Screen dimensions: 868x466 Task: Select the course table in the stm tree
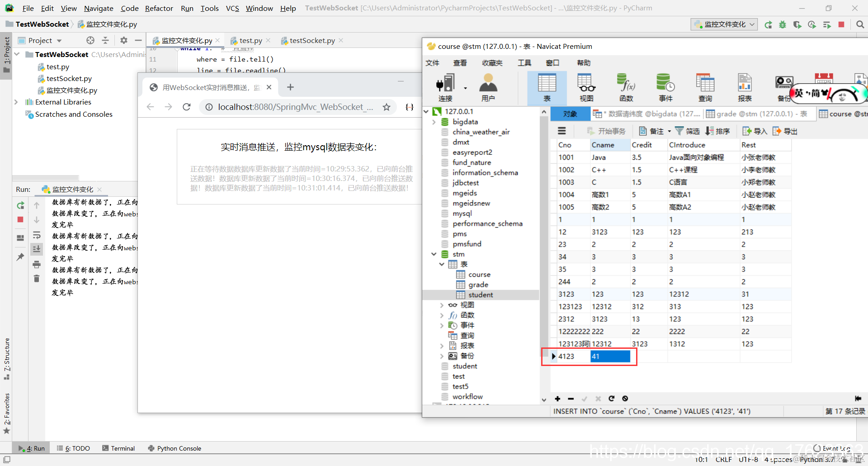[479, 275]
